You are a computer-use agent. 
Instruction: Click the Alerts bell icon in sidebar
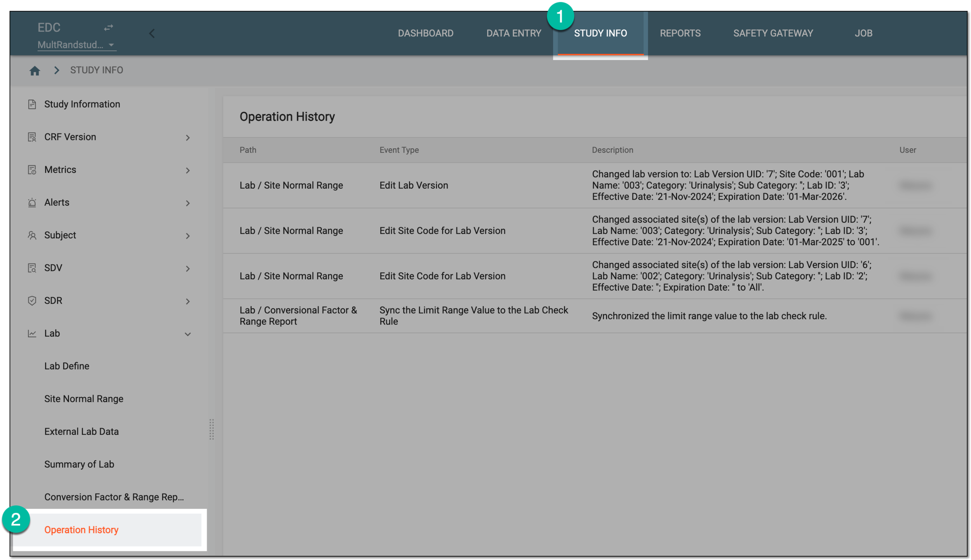pos(32,202)
